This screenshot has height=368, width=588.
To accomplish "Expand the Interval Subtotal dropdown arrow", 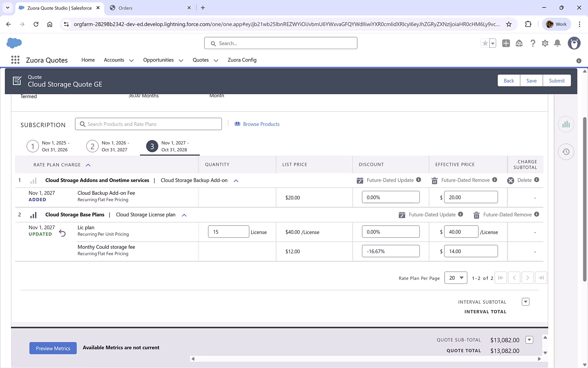I will click(x=525, y=302).
